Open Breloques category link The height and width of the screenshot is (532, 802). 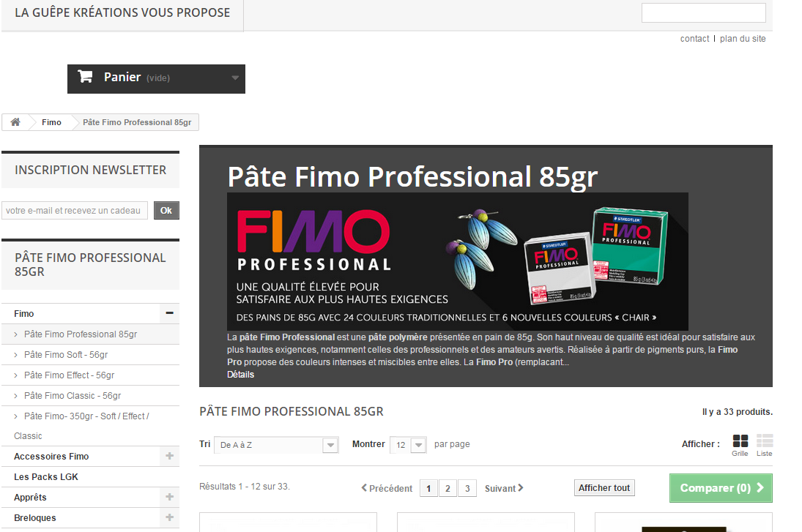click(34, 517)
